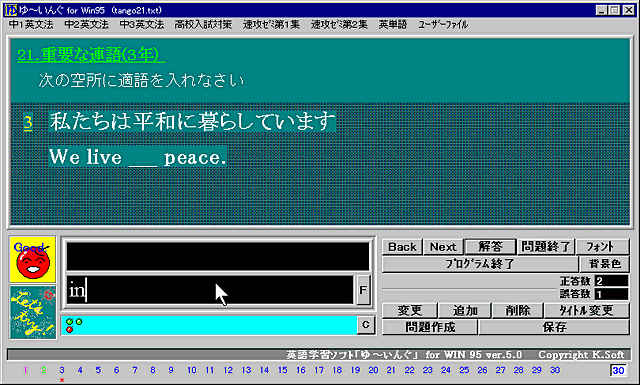640x385 pixels.
Task: Click the Back button
Action: click(402, 247)
